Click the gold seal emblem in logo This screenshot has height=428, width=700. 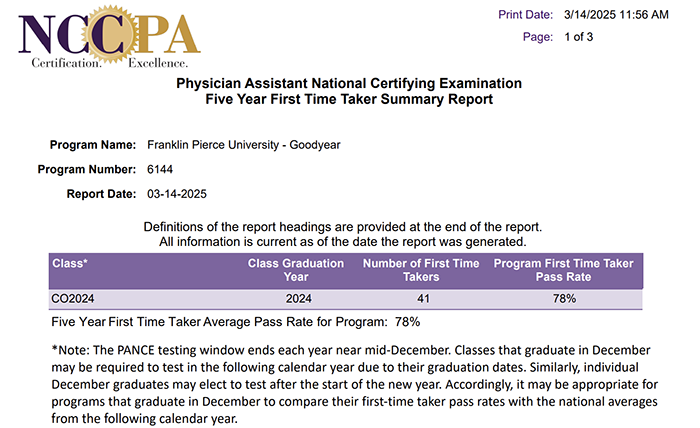110,34
